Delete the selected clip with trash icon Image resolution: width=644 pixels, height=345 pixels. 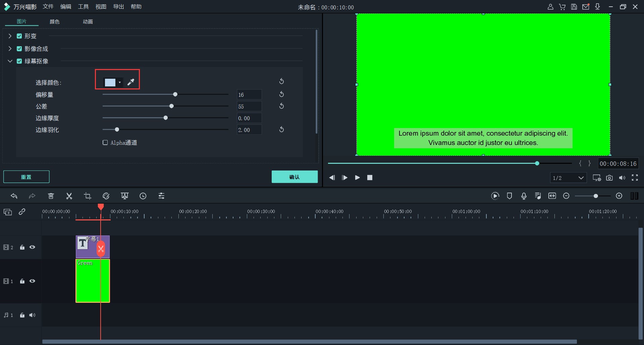pyautogui.click(x=51, y=196)
